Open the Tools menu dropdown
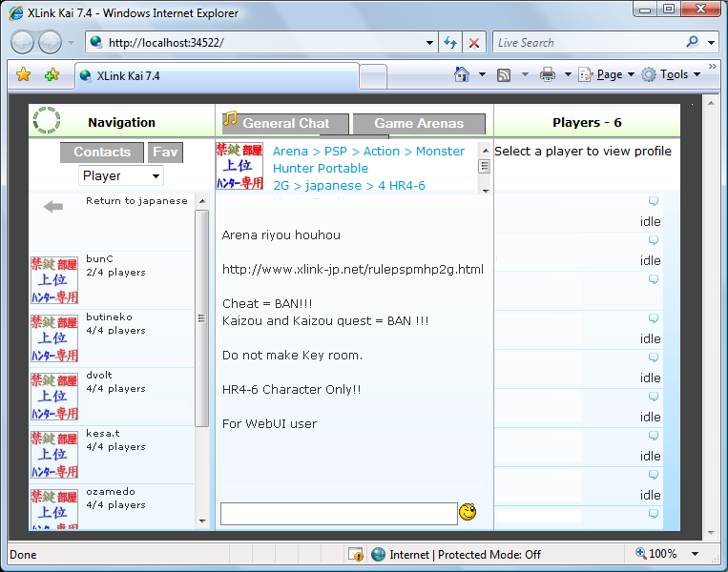The image size is (728, 572). [x=671, y=74]
